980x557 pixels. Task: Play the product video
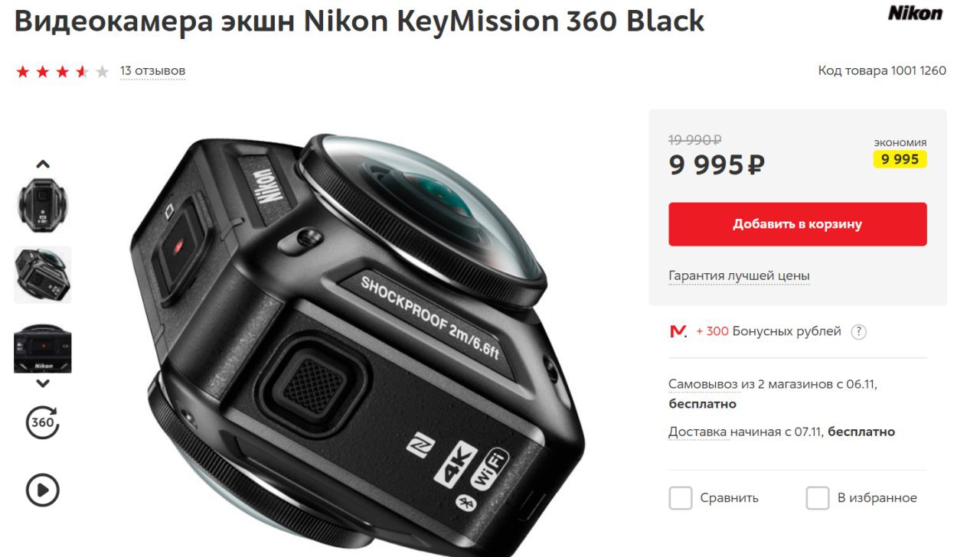tap(43, 490)
